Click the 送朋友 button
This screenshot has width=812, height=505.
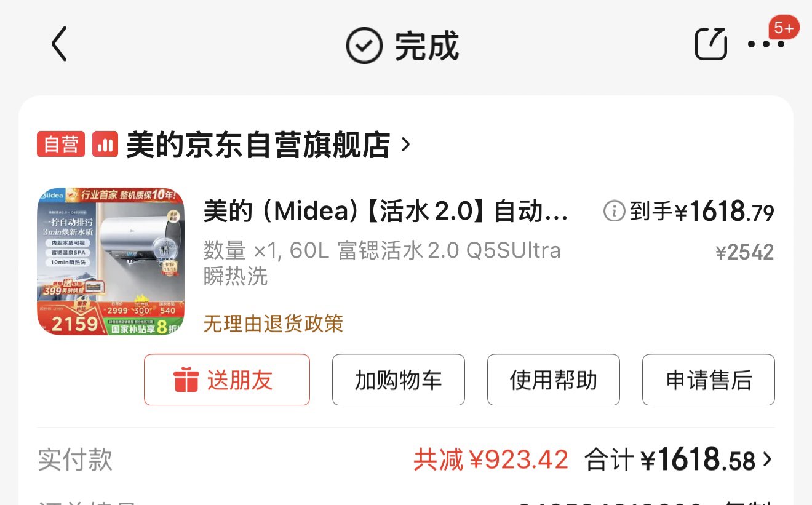click(x=227, y=380)
